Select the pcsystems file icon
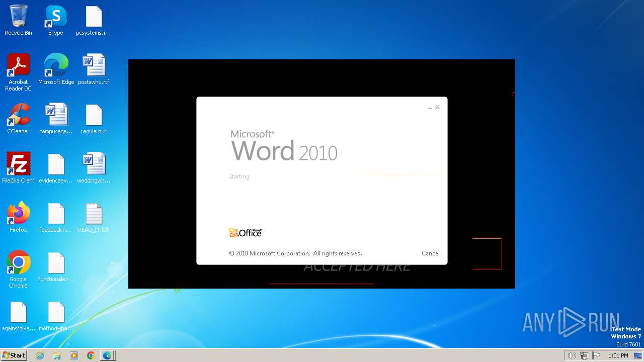Screen dimensions: 644x362 click(94, 21)
